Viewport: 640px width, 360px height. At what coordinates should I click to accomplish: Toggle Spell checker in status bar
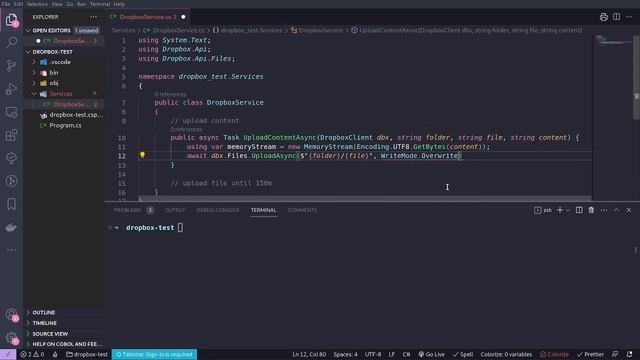pyautogui.click(x=463, y=354)
